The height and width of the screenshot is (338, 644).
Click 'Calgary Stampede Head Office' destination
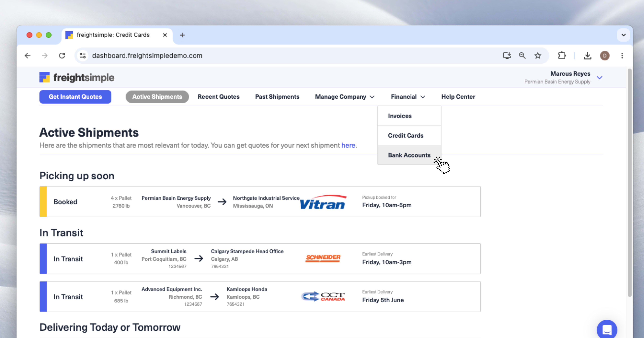point(247,251)
